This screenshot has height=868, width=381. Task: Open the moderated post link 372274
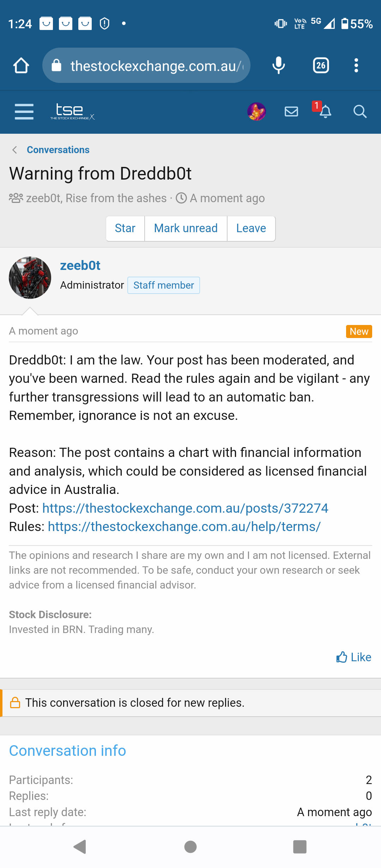coord(185,508)
